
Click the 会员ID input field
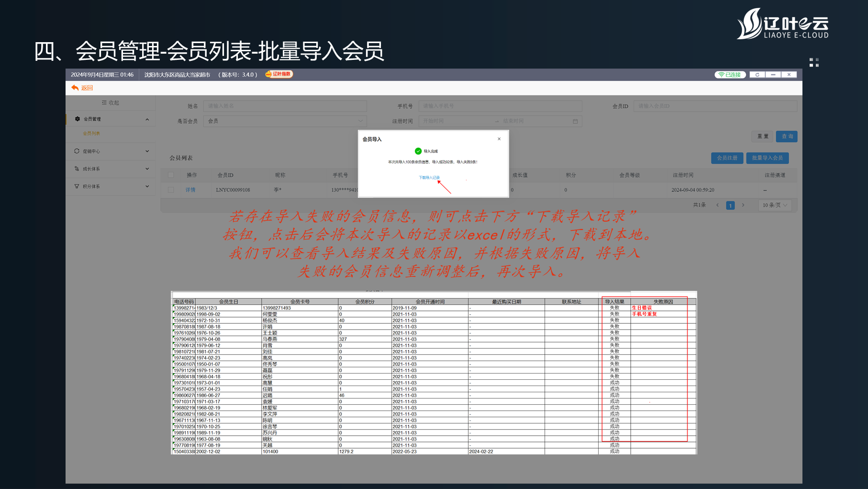click(715, 106)
